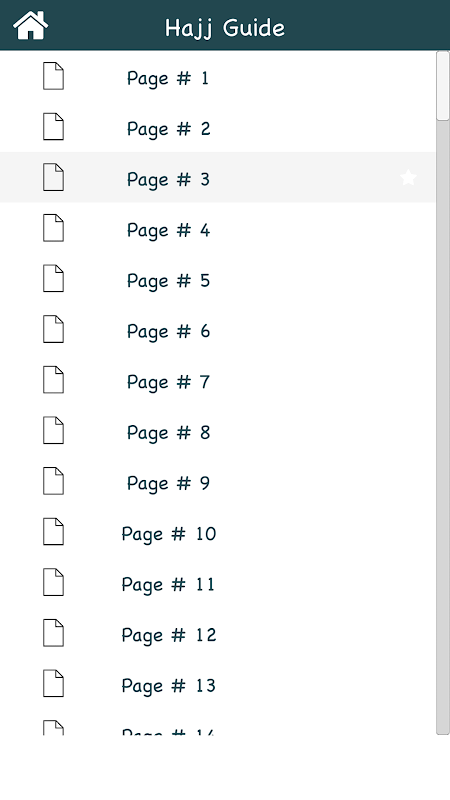Select Page # 5 in the guide
The image size is (450, 800).
217,279
